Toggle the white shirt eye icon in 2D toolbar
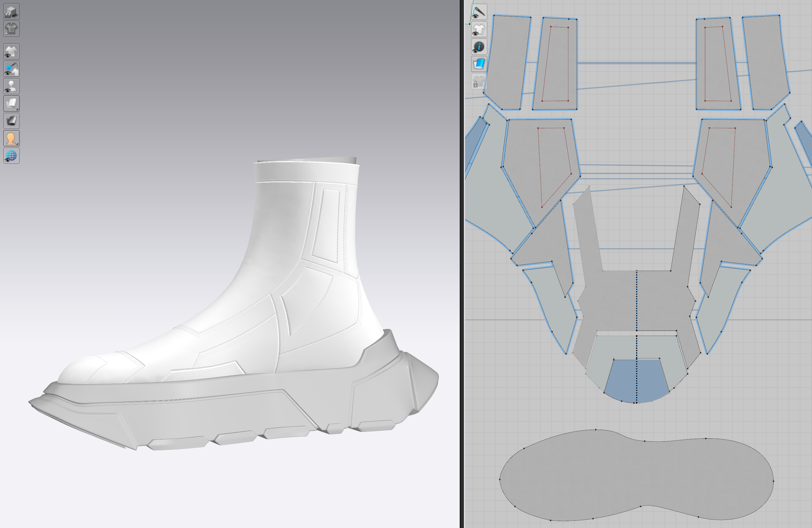 point(479,30)
